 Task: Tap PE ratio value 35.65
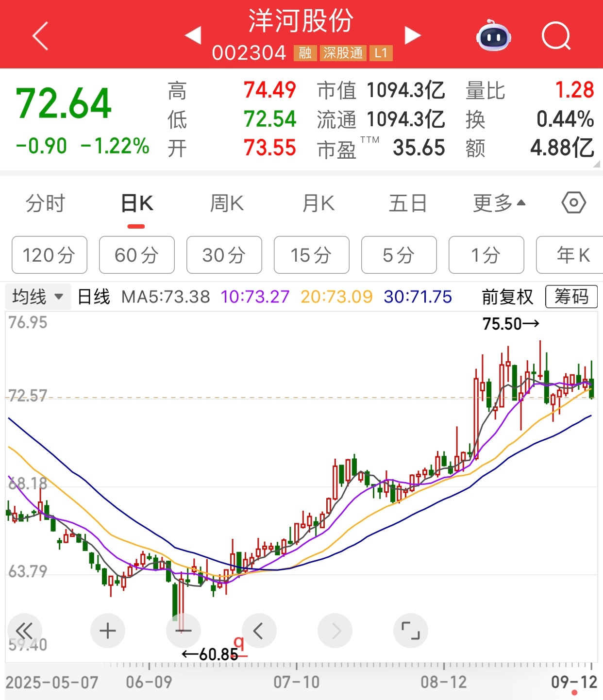(419, 148)
